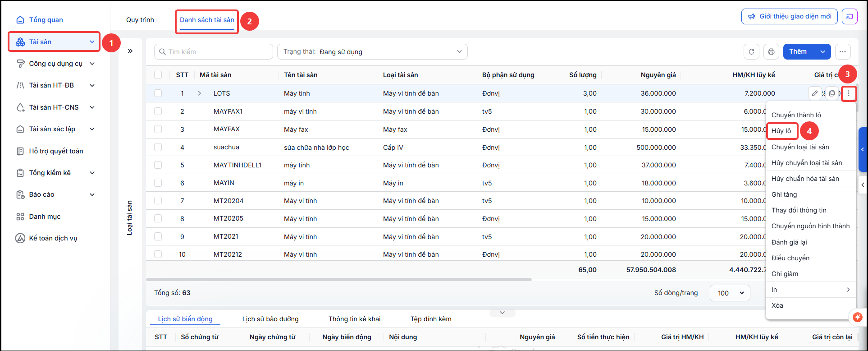Image resolution: width=868 pixels, height=351 pixels.
Task: Click the Hỗ trợ quyết toán icon
Action: 20,151
